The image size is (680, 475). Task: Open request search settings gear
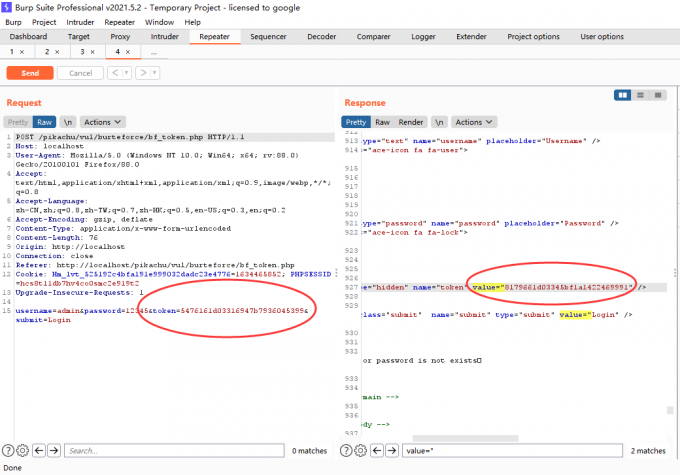tap(23, 451)
